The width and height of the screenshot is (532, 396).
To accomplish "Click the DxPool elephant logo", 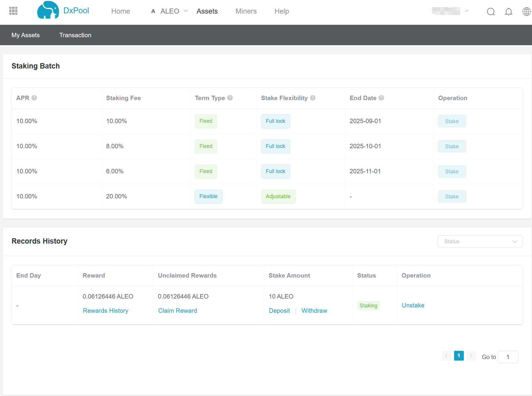I will 48,10.
